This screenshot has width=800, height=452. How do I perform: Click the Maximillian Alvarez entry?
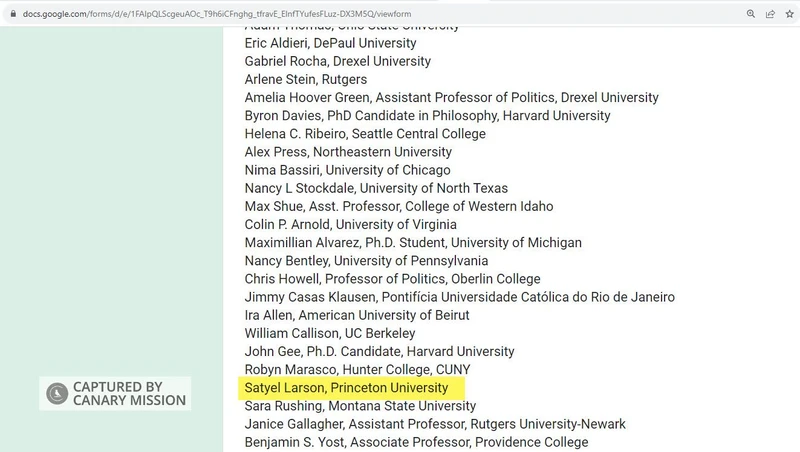(x=413, y=242)
